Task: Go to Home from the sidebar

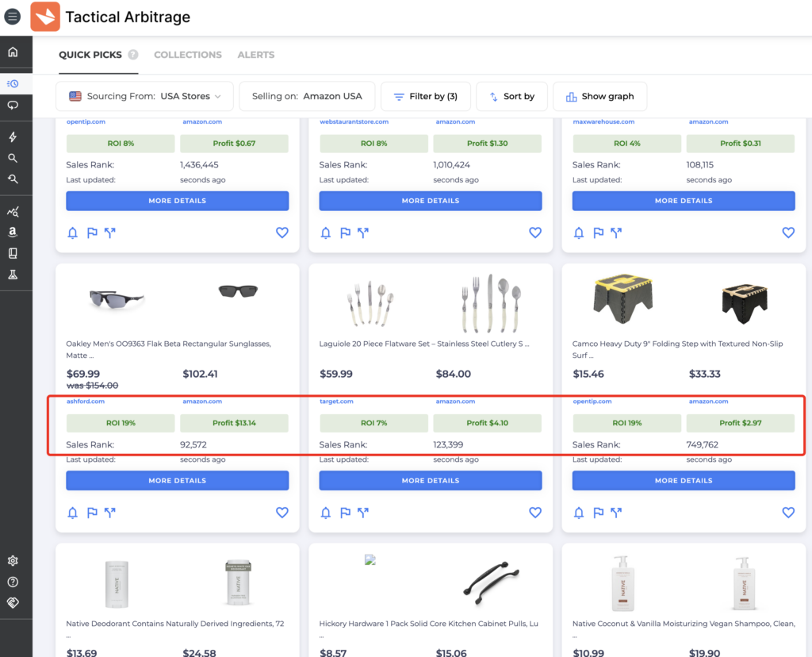Action: [13, 52]
